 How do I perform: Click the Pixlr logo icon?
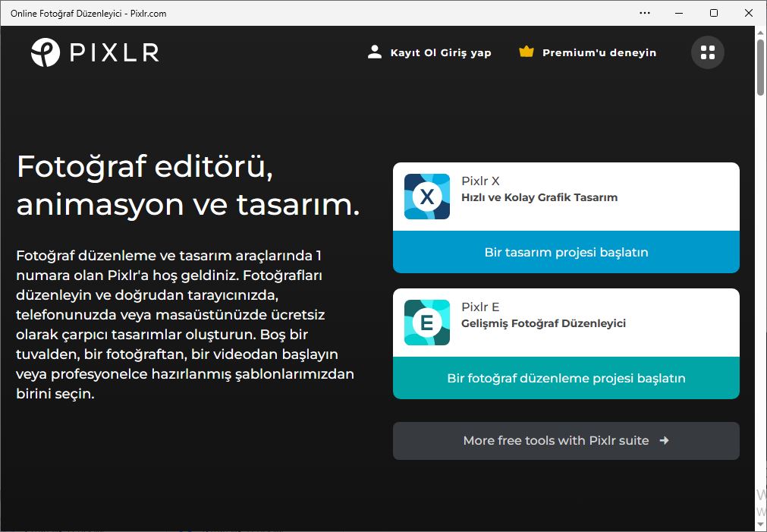pyautogui.click(x=46, y=52)
